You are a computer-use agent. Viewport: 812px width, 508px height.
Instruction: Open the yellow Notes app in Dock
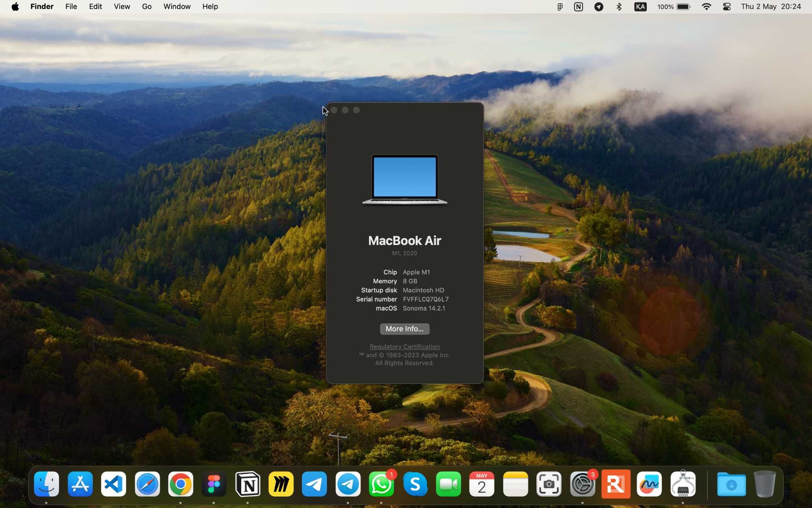pos(516,484)
